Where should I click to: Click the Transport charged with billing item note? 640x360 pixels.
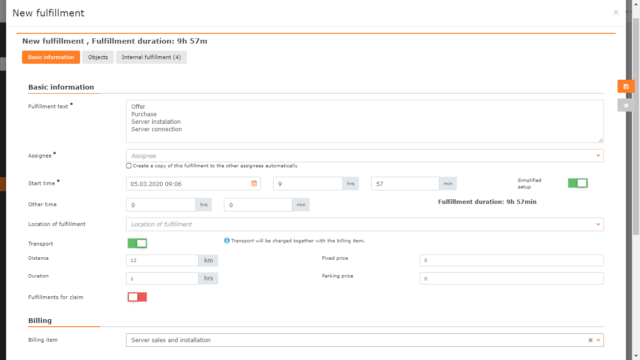[298, 241]
